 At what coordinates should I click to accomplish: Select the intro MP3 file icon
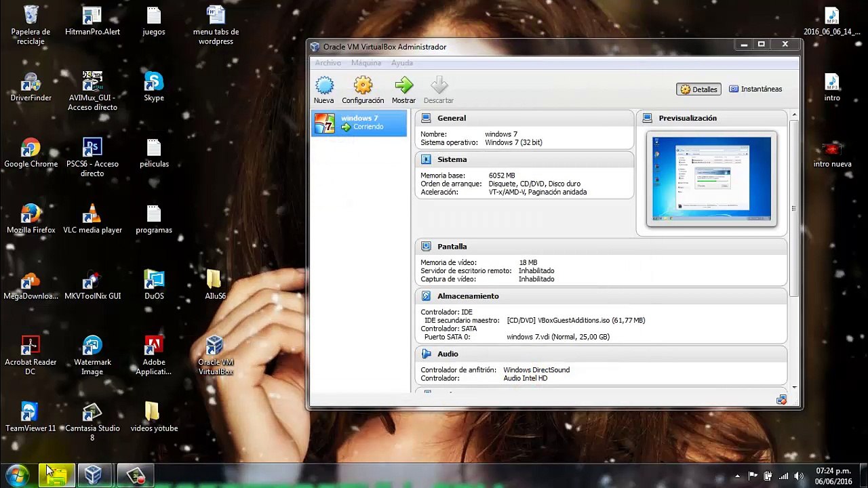[x=832, y=81]
